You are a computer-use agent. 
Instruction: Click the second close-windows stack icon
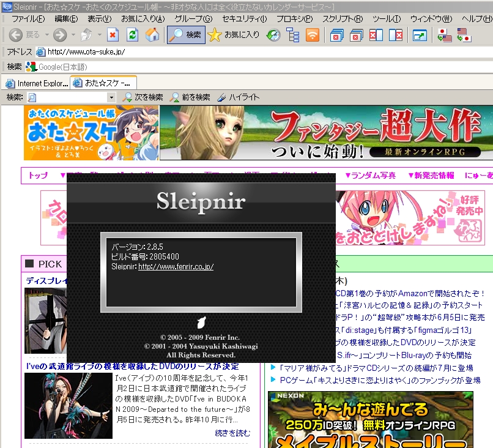(356, 35)
